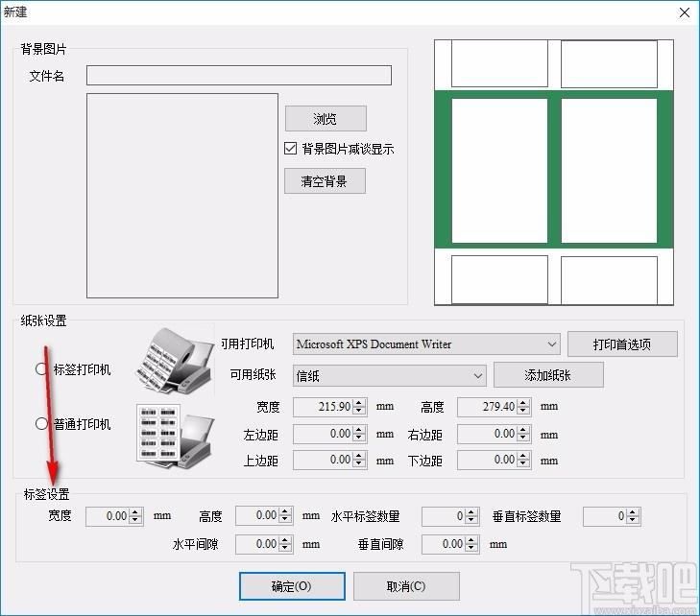The height and width of the screenshot is (616, 700).
Task: Increase label 高度 with up arrow
Action: point(285,511)
